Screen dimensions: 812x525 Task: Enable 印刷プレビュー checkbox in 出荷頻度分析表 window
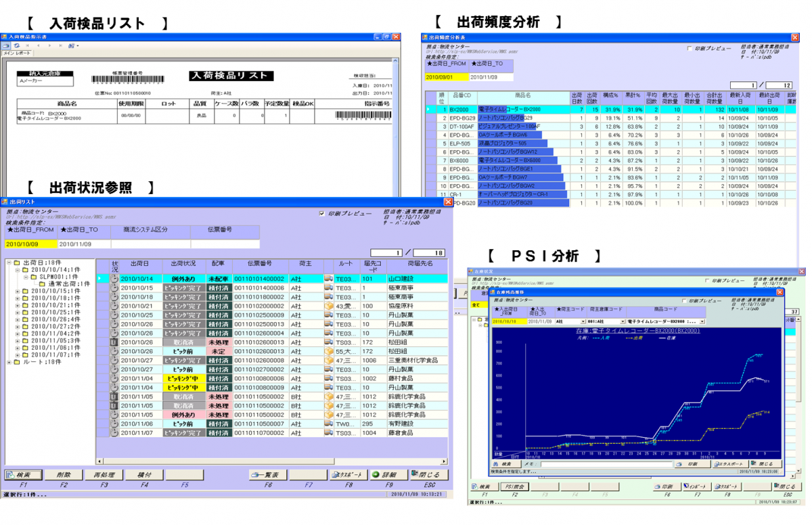[x=690, y=49]
